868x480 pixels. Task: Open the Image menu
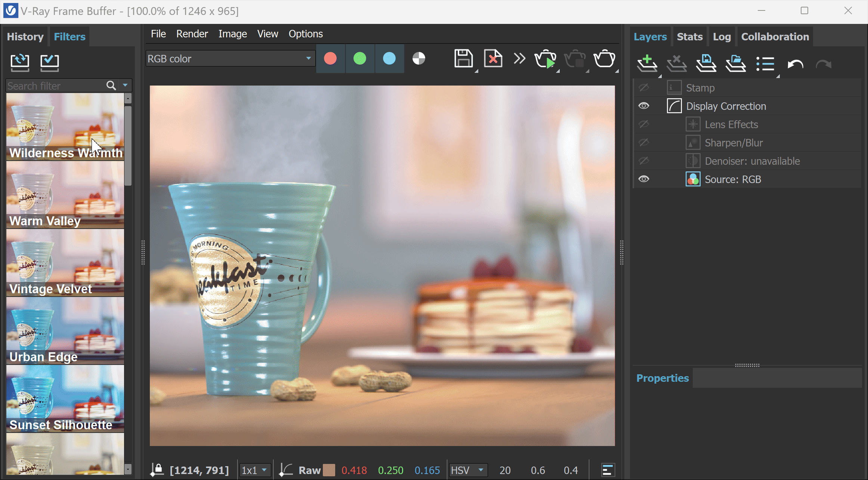point(232,34)
